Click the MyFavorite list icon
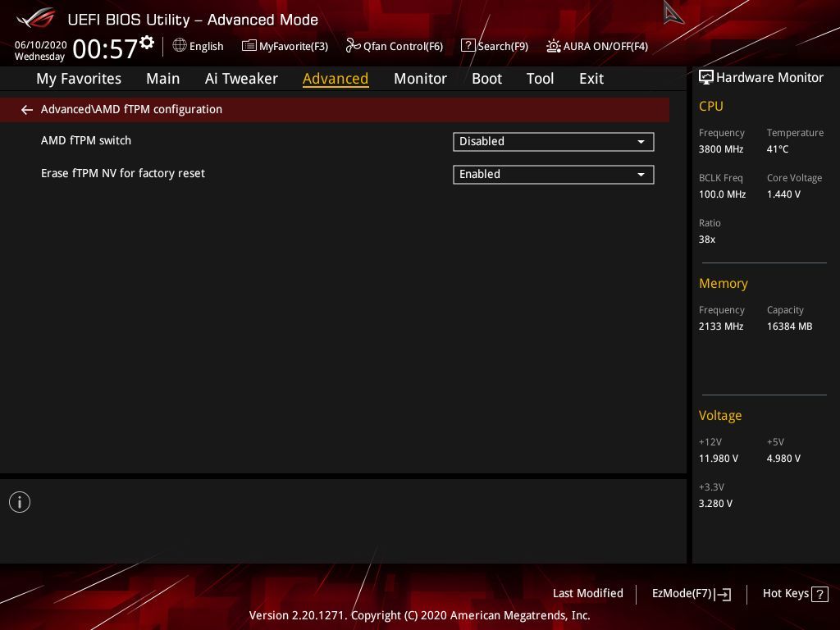The image size is (840, 630). (249, 46)
